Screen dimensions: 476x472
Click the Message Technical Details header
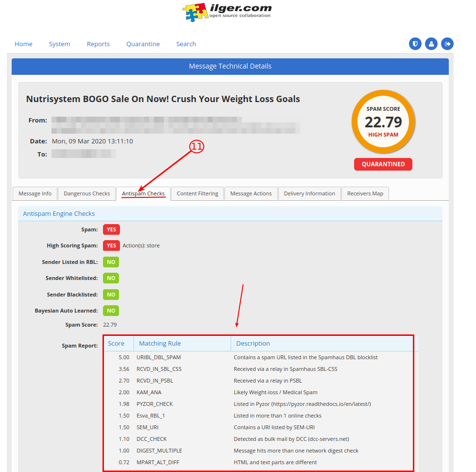pos(230,66)
